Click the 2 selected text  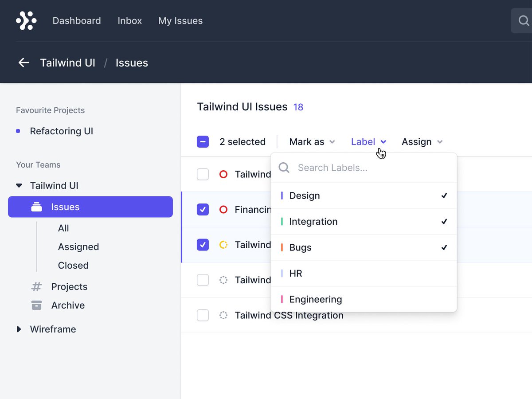(x=243, y=142)
